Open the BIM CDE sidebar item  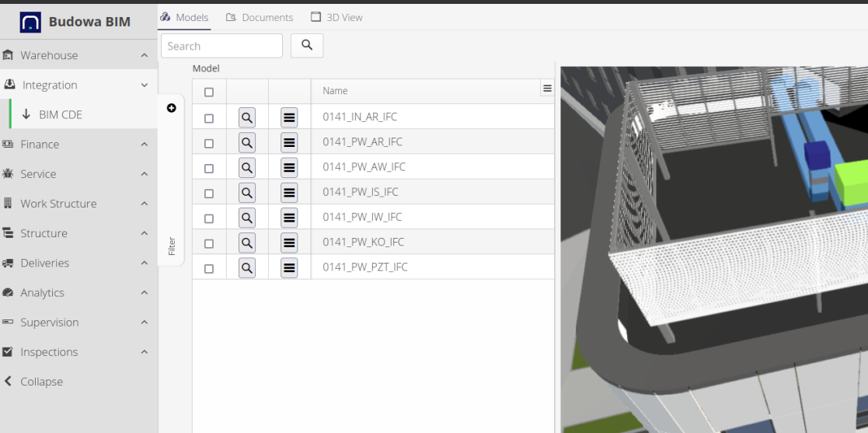tap(61, 114)
